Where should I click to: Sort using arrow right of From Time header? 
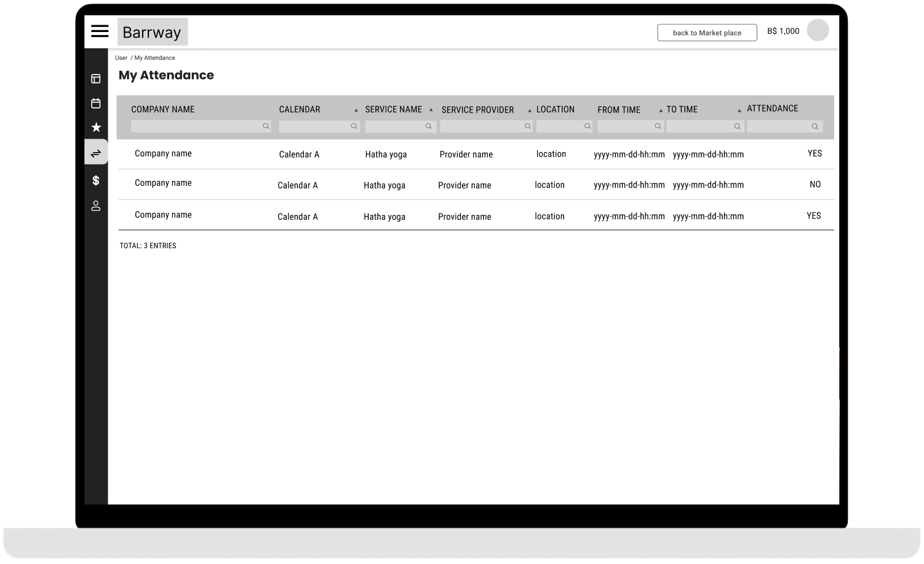661,111
